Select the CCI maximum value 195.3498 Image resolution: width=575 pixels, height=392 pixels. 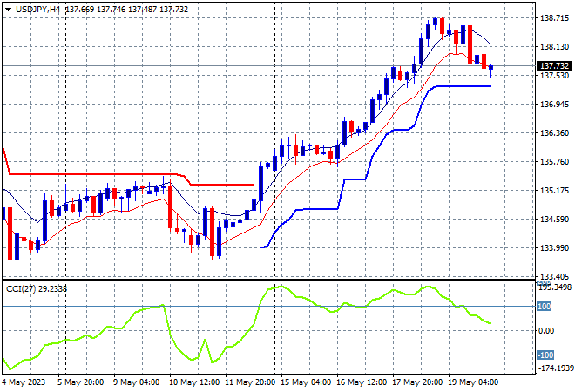coord(555,287)
